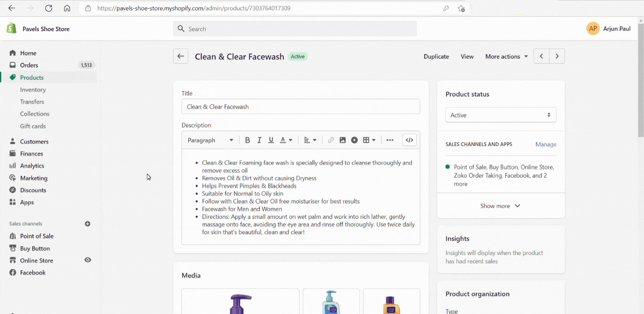The image size is (644, 314).
Task: Click the Manage sales channels link
Action: click(x=546, y=144)
